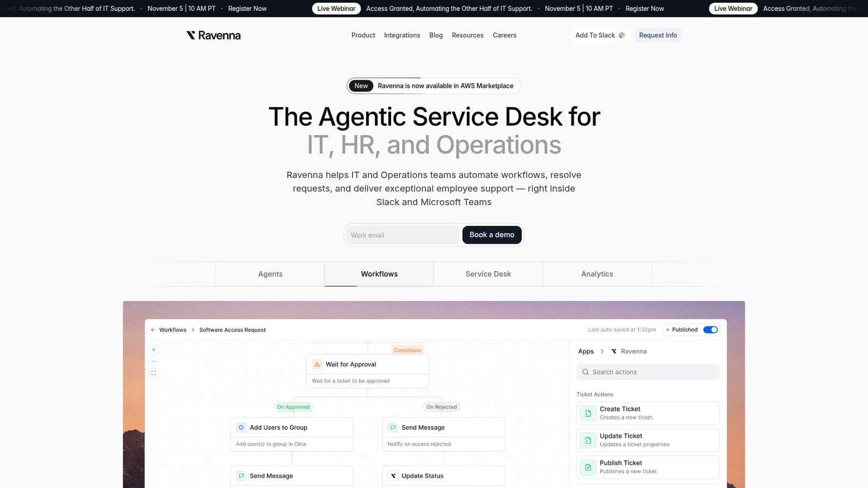Click the Request Info button
868x488 pixels.
tap(658, 35)
